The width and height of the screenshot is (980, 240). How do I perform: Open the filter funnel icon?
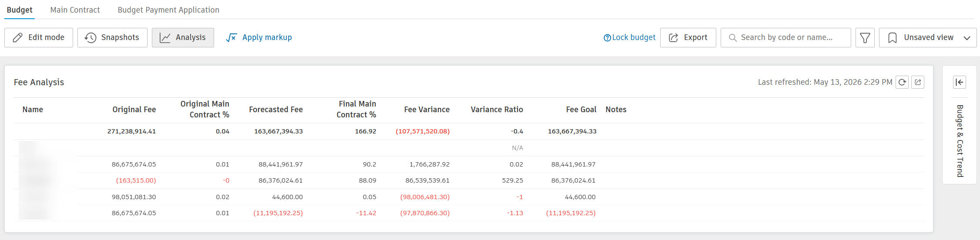865,37
